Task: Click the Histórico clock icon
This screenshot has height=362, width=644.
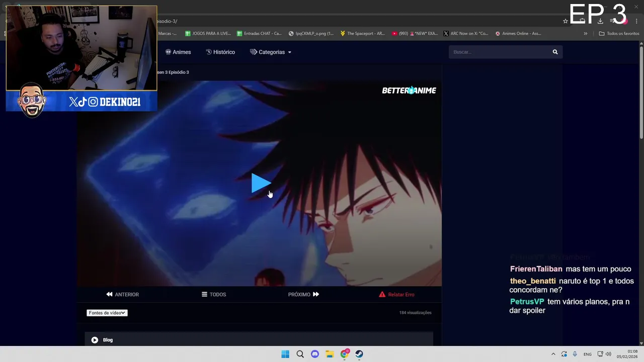Action: pyautogui.click(x=209, y=52)
